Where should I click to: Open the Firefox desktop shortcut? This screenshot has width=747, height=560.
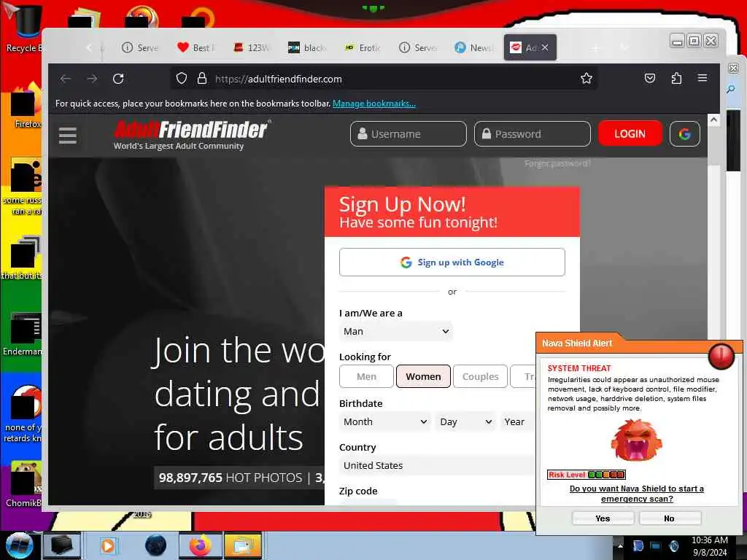pos(26,106)
